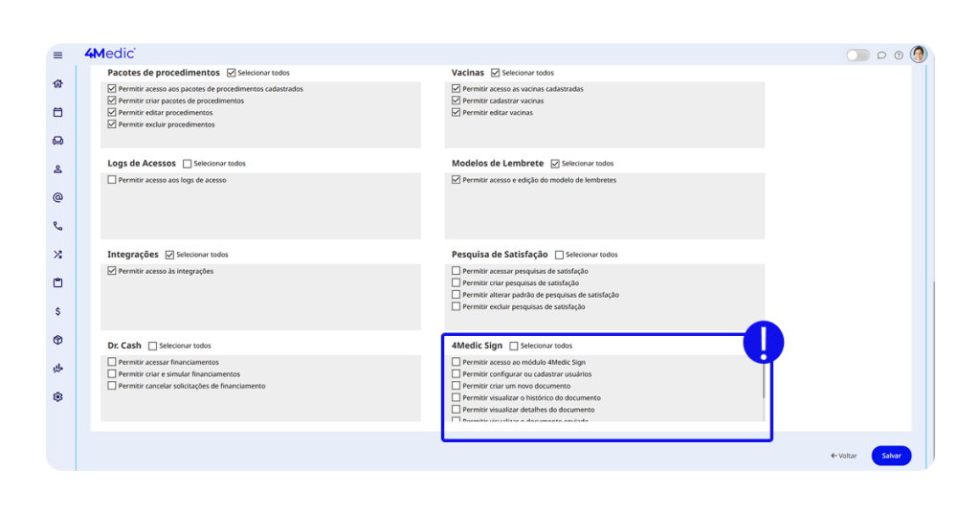
Task: Check Selecionar todos for Logs de Acessos
Action: coord(187,164)
